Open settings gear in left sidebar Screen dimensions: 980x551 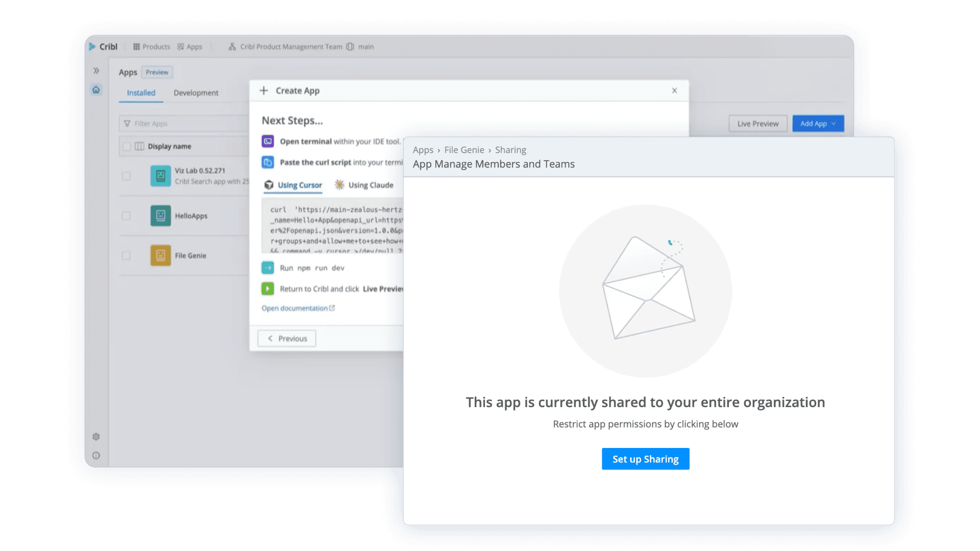tap(96, 437)
